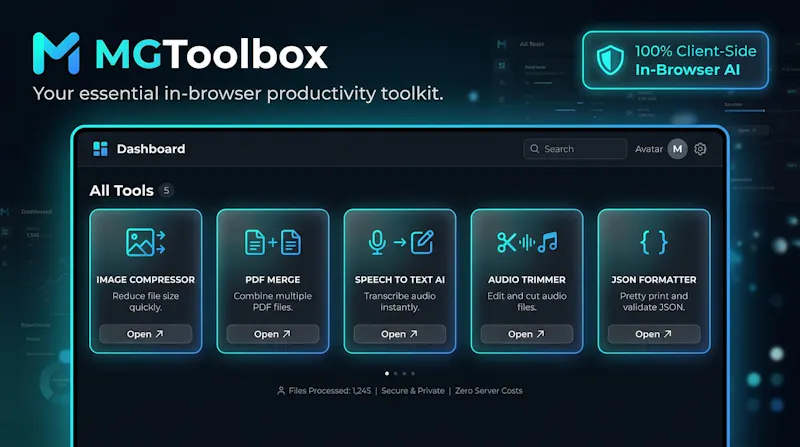Click the 'Files Processed: 1,245' status text
The height and width of the screenshot is (447, 800).
[330, 390]
